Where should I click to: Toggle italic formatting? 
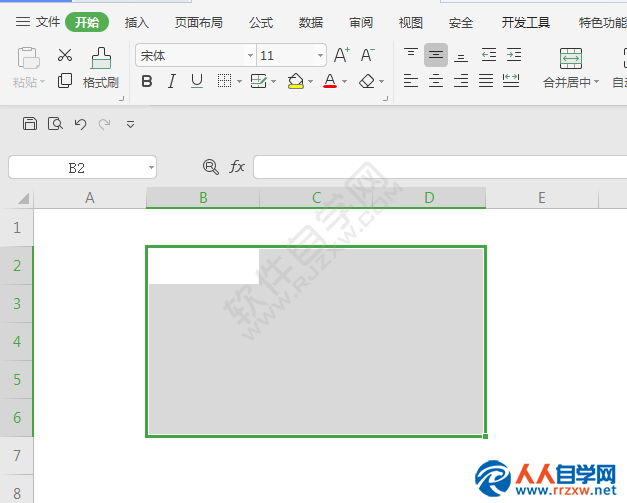[x=172, y=81]
